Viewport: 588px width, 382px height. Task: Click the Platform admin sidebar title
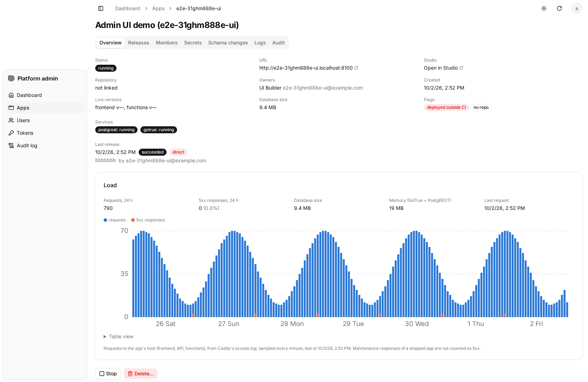click(x=38, y=78)
